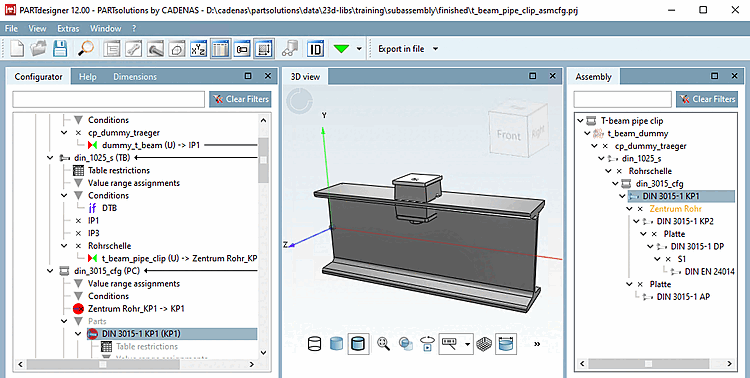The image size is (750, 378).
Task: Click Clear Filters in Configurator panel
Action: click(x=241, y=99)
